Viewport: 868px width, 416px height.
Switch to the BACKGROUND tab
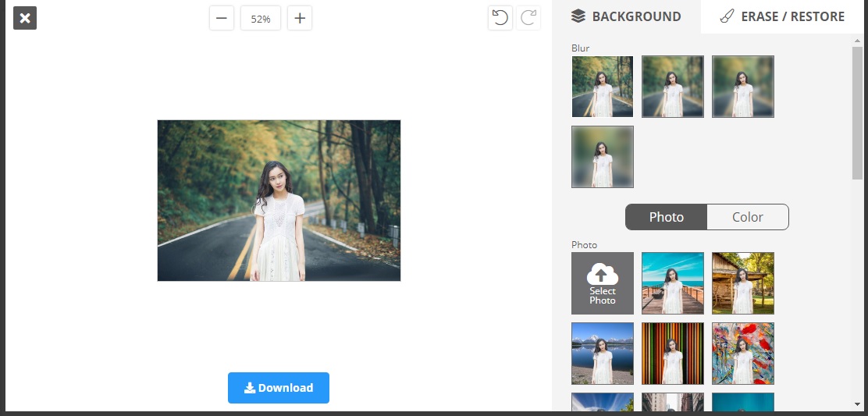[x=626, y=16]
